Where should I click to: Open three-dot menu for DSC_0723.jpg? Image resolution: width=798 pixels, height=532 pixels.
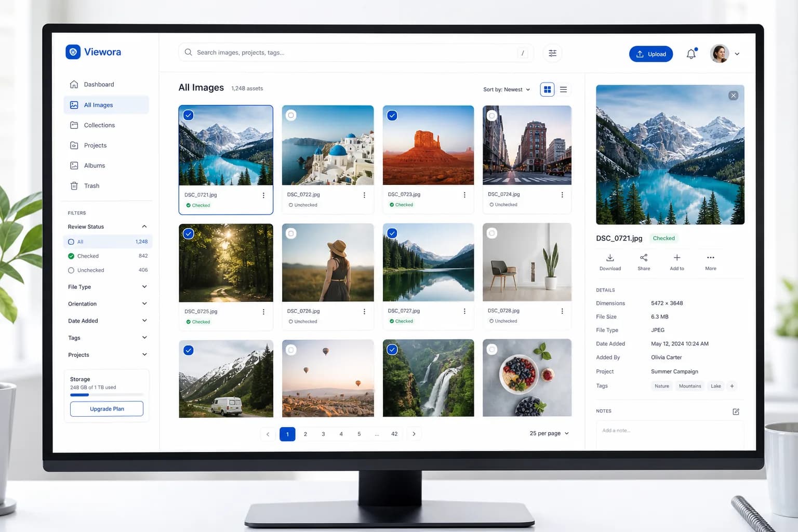(464, 195)
